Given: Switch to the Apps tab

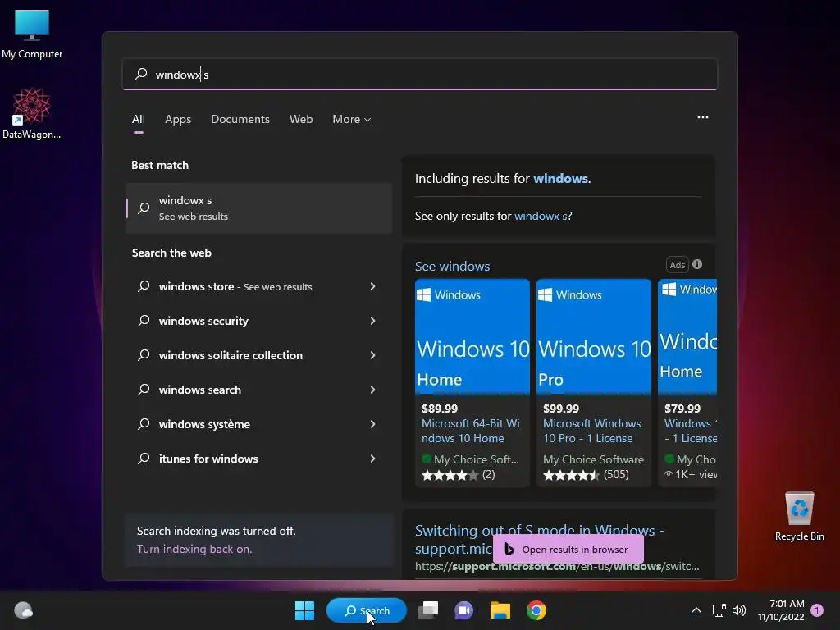Looking at the screenshot, I should [178, 120].
